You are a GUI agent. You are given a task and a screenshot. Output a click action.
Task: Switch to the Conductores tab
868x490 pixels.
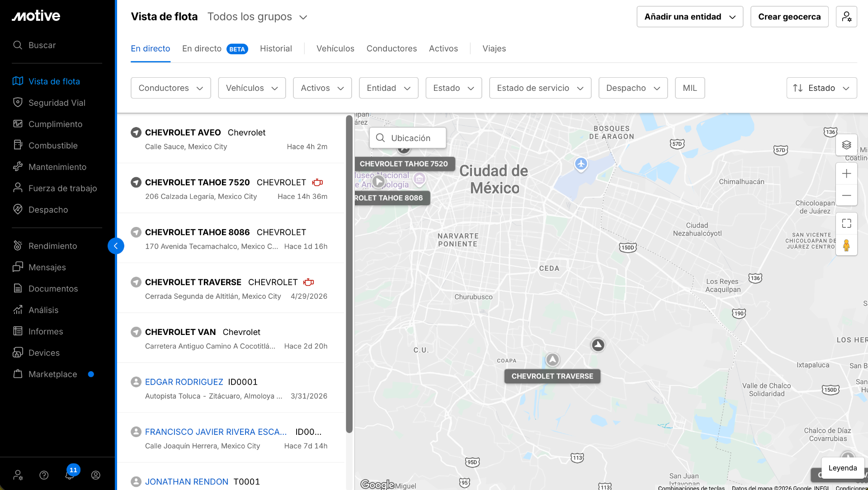coord(392,48)
